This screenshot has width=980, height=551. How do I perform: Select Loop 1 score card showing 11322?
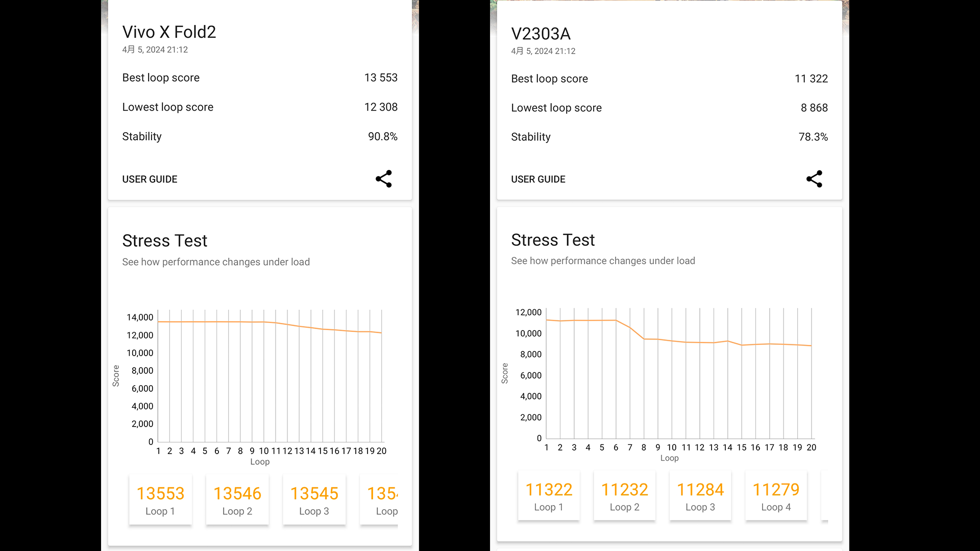tap(549, 496)
